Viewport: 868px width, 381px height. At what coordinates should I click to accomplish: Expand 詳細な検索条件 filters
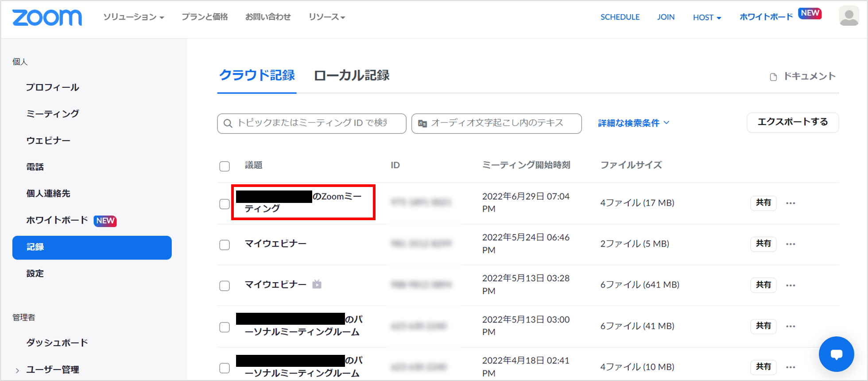pyautogui.click(x=633, y=123)
